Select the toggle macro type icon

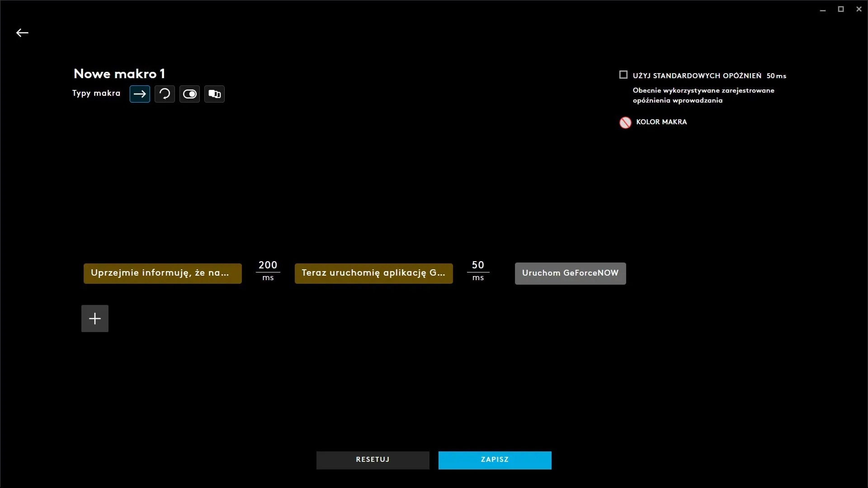tap(189, 94)
